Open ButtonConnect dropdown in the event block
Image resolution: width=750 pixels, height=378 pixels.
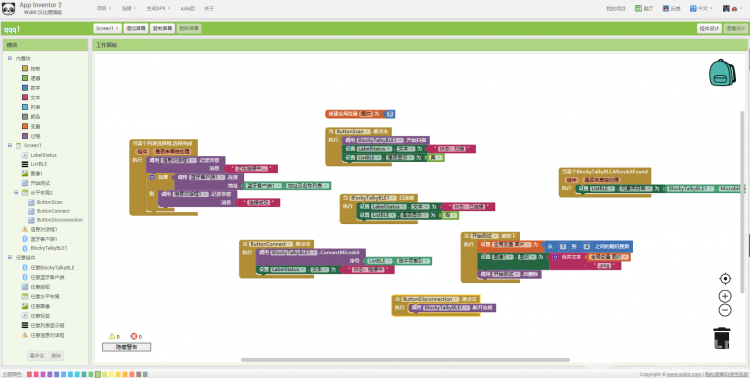[x=270, y=244]
